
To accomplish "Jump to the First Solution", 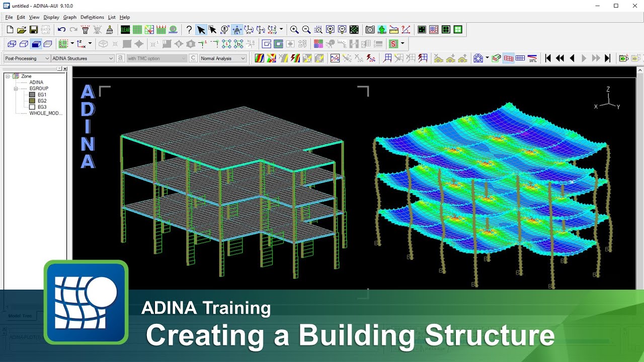I will coord(548,58).
